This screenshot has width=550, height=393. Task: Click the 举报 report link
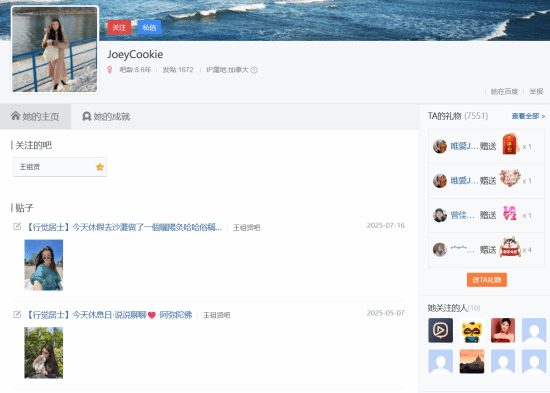(536, 92)
